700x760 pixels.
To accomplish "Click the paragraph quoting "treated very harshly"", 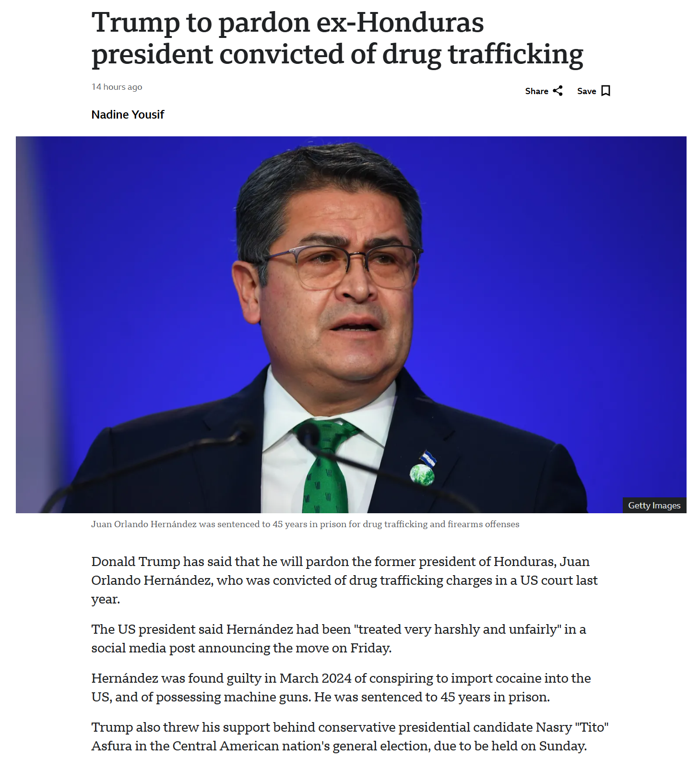I will (339, 639).
